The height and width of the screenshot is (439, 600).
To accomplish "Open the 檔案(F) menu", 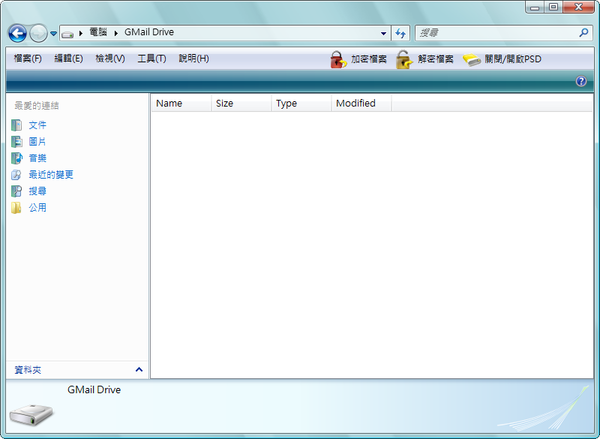I will [x=28, y=59].
